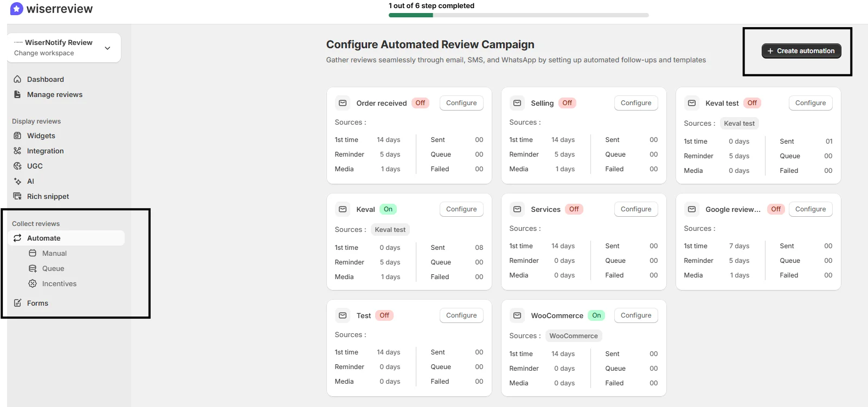Click the Keval test source tag on Keval card
This screenshot has width=868, height=407.
point(390,230)
